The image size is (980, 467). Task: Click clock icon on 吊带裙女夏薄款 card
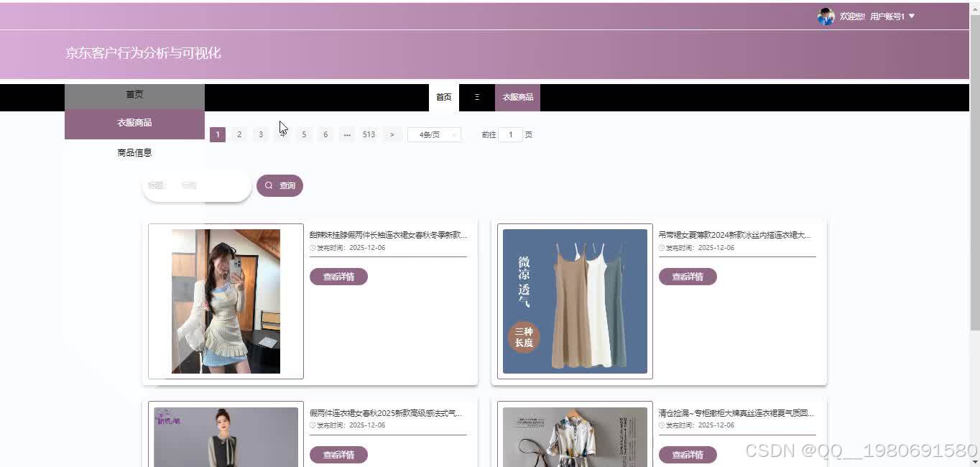(x=662, y=248)
